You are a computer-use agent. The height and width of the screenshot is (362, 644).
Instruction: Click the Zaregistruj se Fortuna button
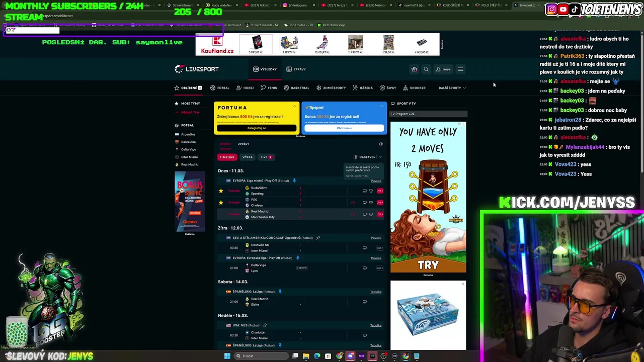pos(257,128)
